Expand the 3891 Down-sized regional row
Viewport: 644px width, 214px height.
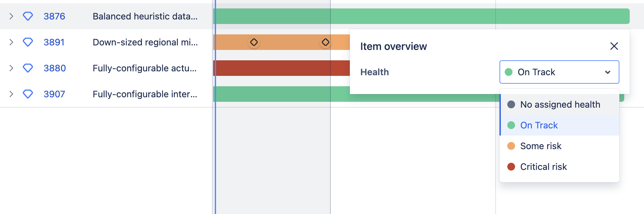tap(12, 42)
